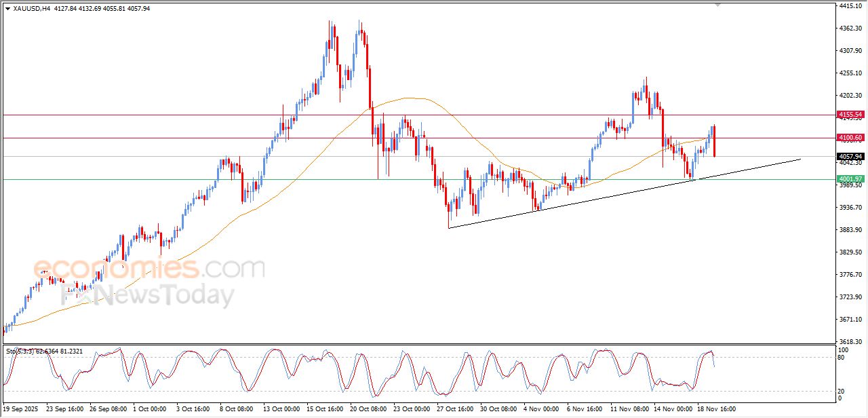Click the 18 Nov 16:00 time label

(x=716, y=410)
